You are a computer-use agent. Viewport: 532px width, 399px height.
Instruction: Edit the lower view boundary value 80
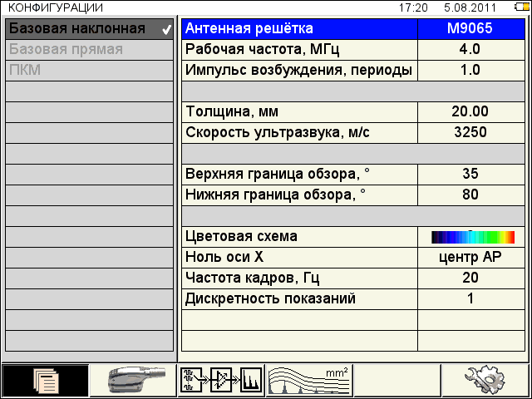click(x=471, y=195)
